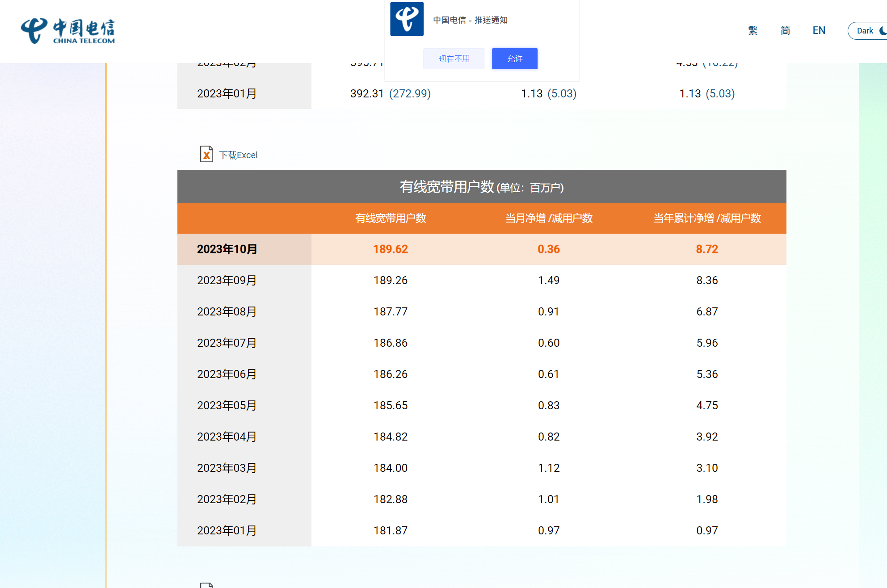
Task: Click value 182.88 for February
Action: pyautogui.click(x=391, y=500)
